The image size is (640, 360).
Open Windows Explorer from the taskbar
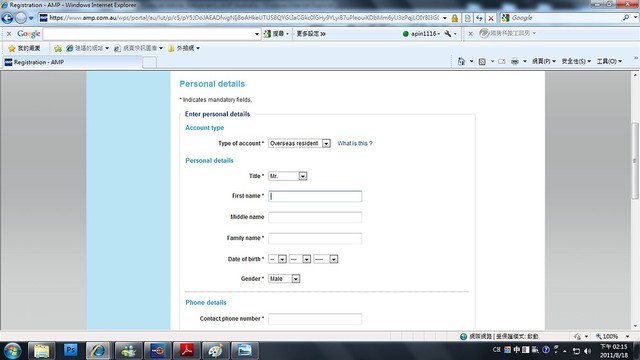[x=41, y=351]
